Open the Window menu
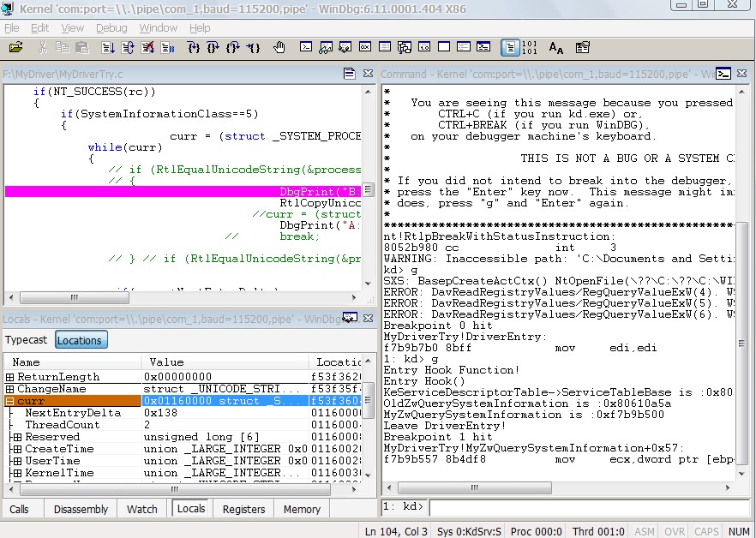This screenshot has width=756, height=538. click(158, 28)
